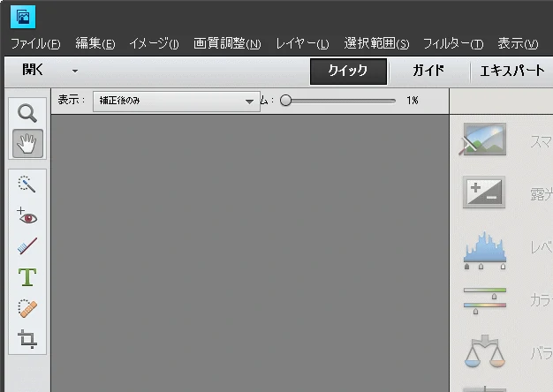The height and width of the screenshot is (392, 553).
Task: Select the Zoom magnifier tool
Action: (27, 113)
